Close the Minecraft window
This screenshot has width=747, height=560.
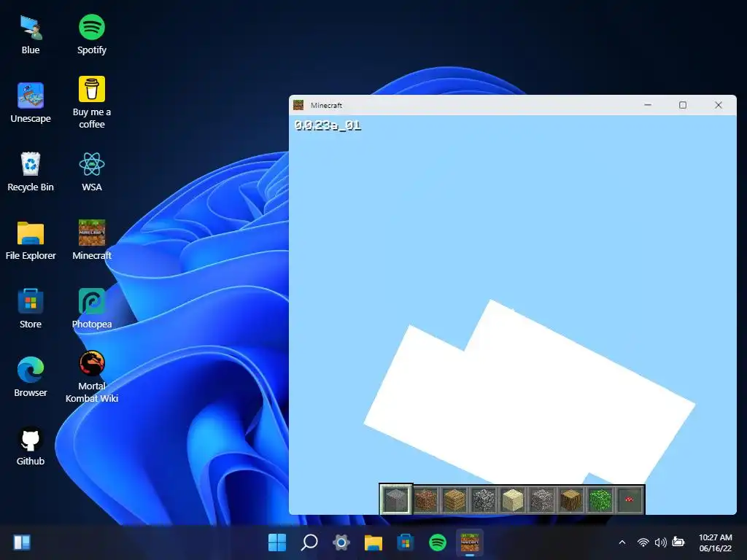tap(719, 105)
